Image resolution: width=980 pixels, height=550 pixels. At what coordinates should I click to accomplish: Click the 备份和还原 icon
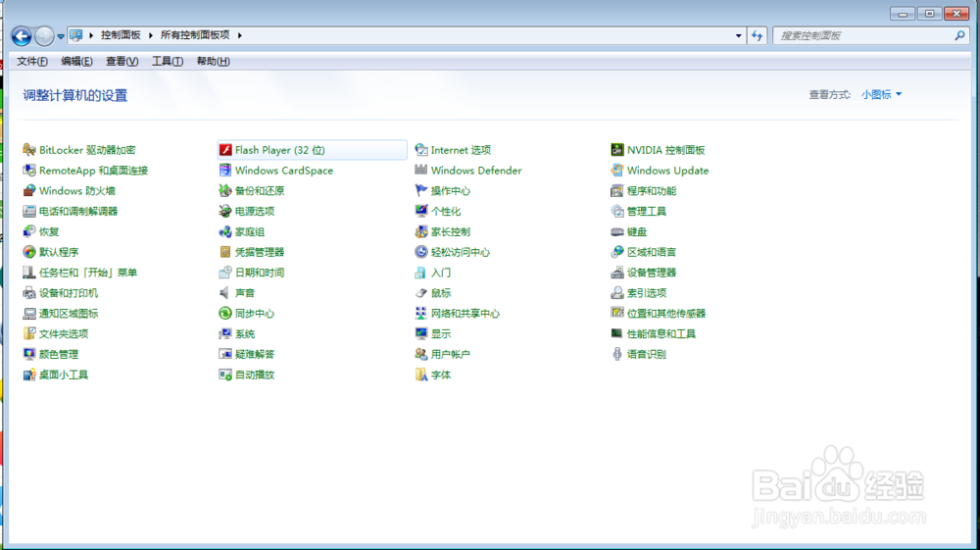point(225,190)
